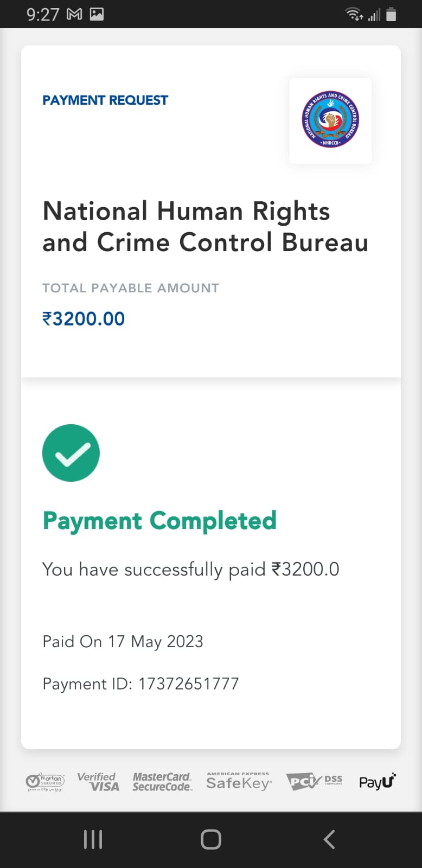Tap the American Express SafeKey logo
This screenshot has height=868, width=422.
tap(239, 782)
